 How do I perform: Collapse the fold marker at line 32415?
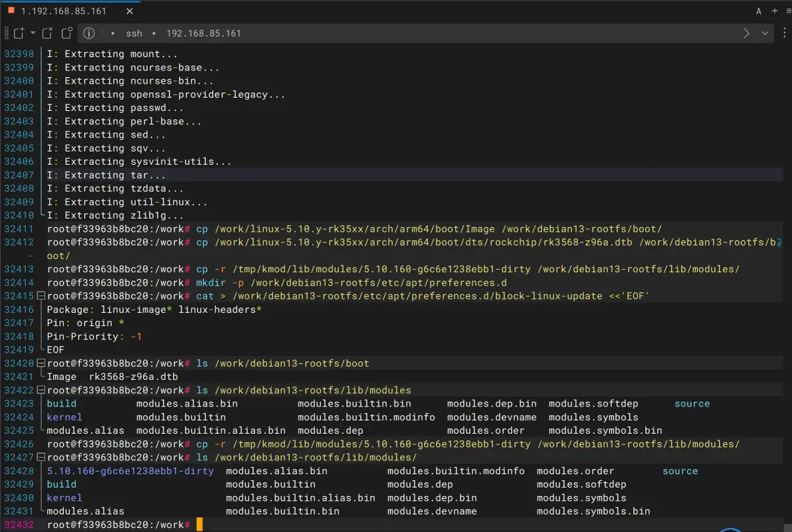pos(41,296)
